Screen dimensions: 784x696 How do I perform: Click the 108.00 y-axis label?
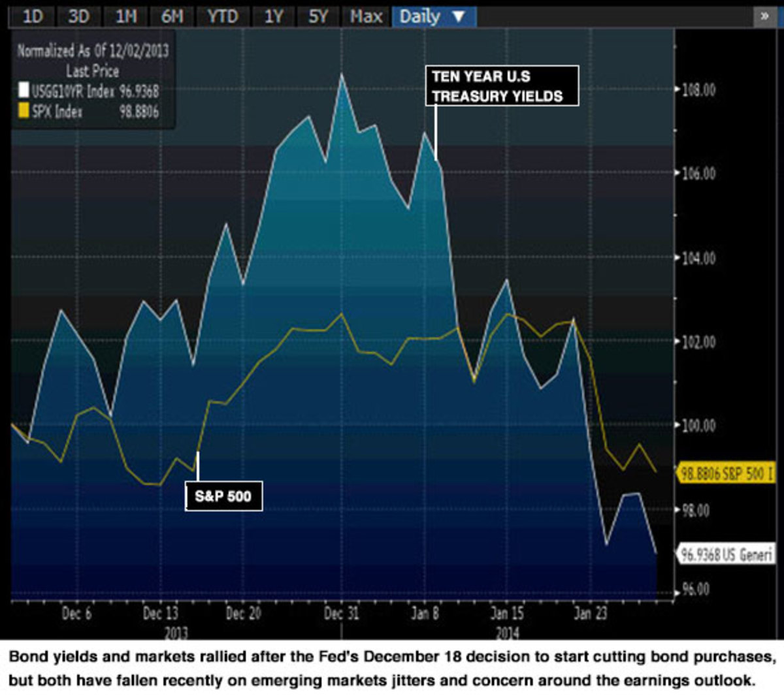click(x=698, y=89)
